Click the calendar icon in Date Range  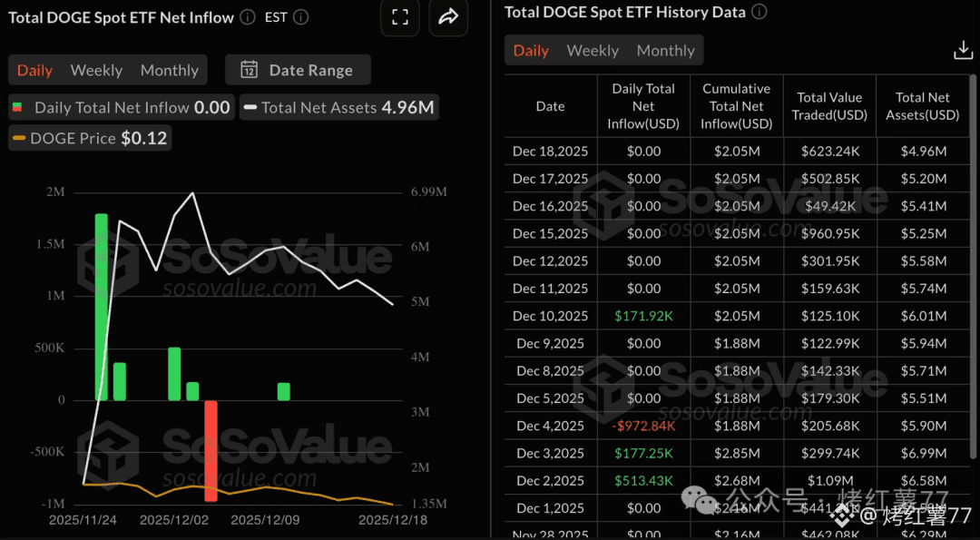tap(250, 70)
